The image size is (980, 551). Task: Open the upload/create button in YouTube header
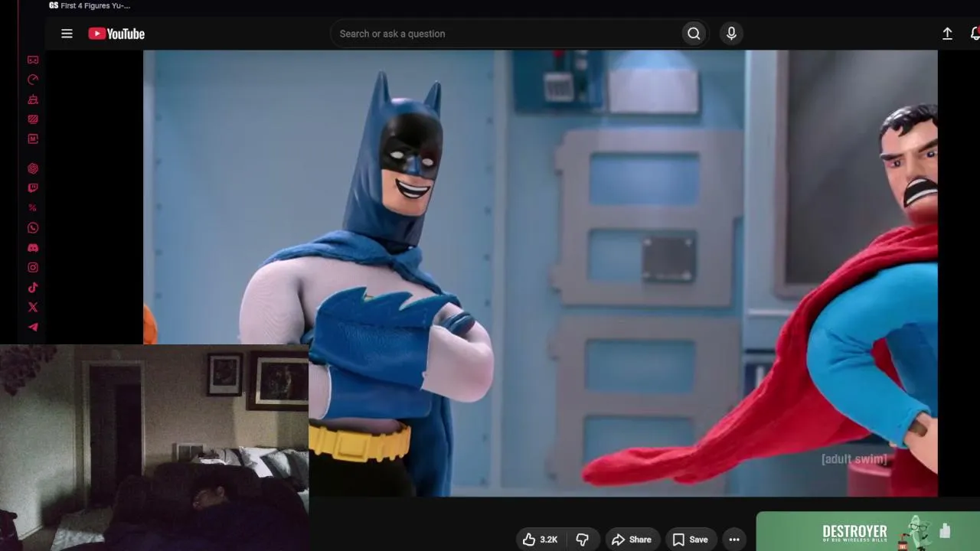pyautogui.click(x=947, y=34)
